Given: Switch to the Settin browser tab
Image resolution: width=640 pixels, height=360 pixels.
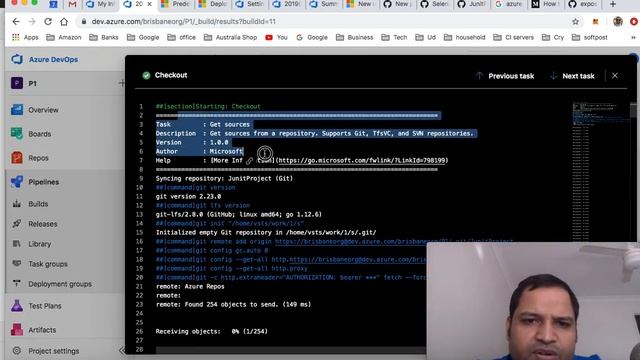Looking at the screenshot, I should click(250, 4).
